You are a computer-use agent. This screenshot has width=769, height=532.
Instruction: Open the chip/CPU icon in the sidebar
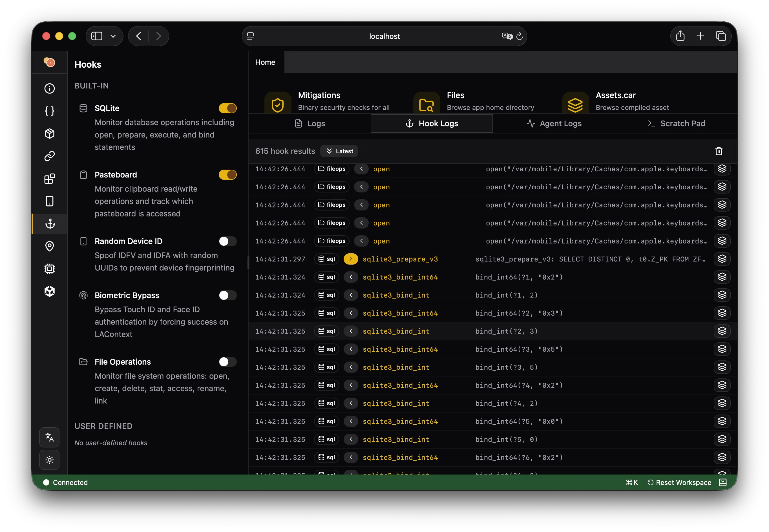[x=49, y=269]
